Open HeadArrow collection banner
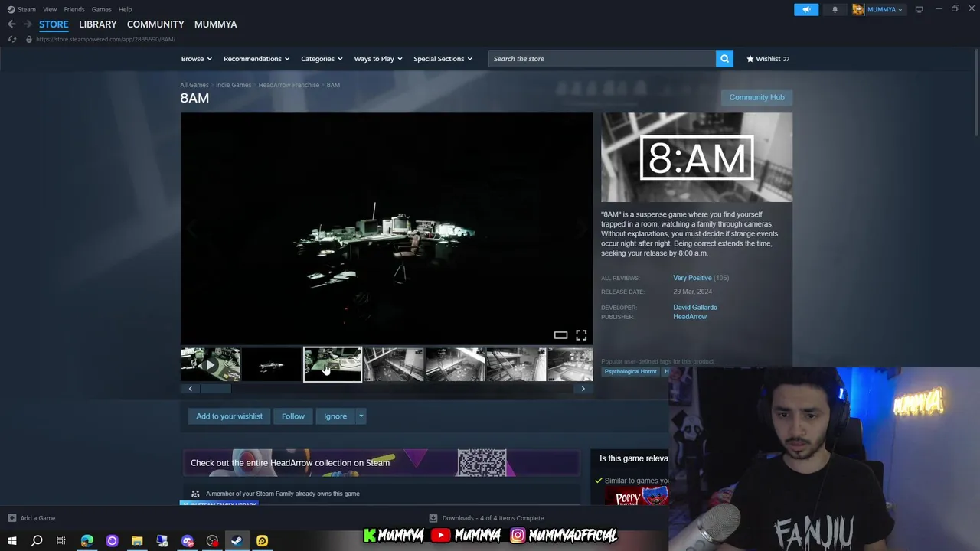The image size is (980, 551). tap(381, 463)
